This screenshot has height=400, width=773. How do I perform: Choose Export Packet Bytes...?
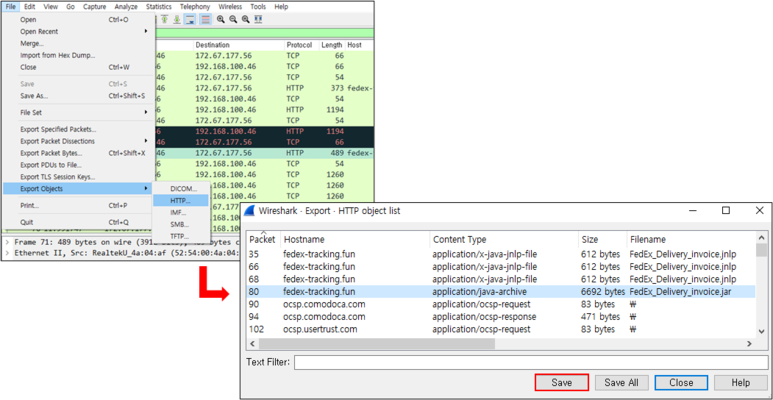point(79,153)
